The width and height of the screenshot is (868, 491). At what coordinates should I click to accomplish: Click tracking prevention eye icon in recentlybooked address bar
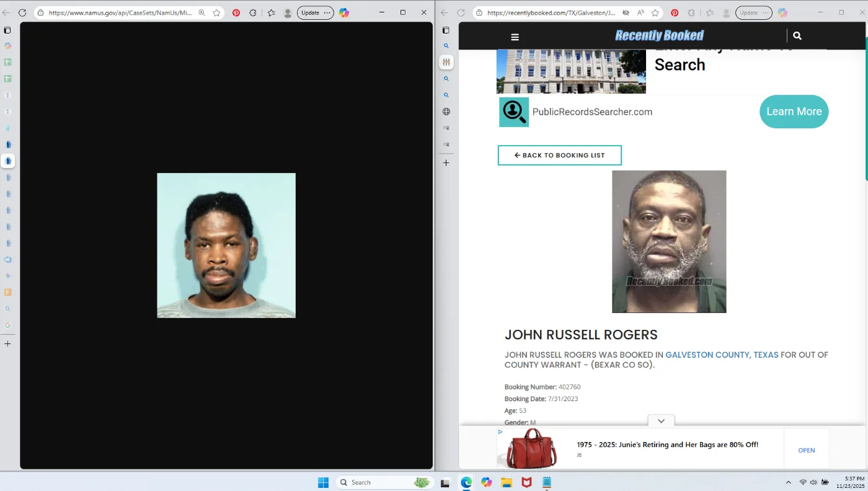coord(626,13)
